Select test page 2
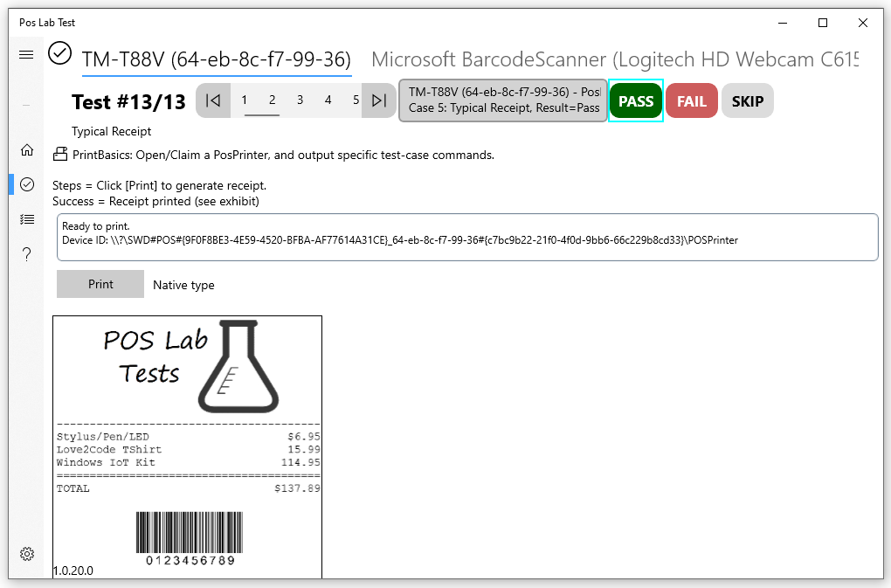 tap(273, 100)
